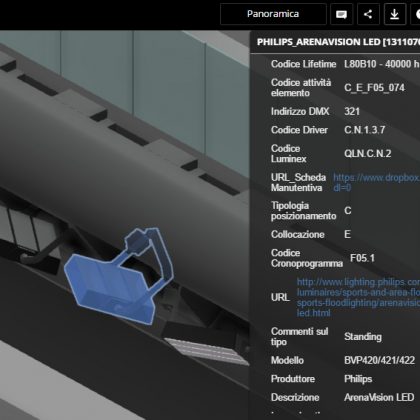This screenshot has height=420, width=420.
Task: Select the Codice Driver value C.N.1.3.7
Action: click(x=365, y=130)
